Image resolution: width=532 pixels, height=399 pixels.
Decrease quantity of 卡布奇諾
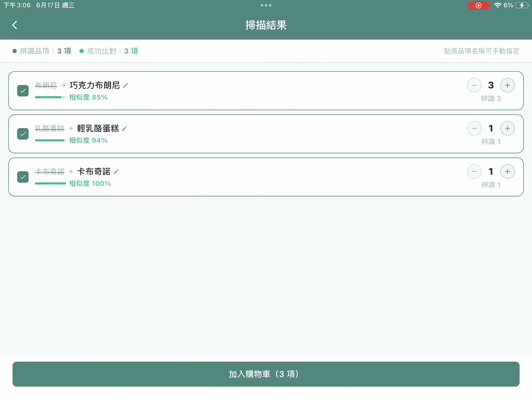tap(474, 171)
